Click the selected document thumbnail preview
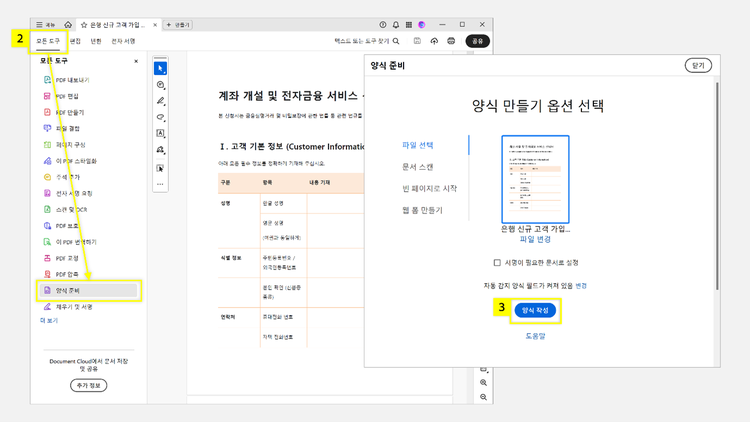 535,179
